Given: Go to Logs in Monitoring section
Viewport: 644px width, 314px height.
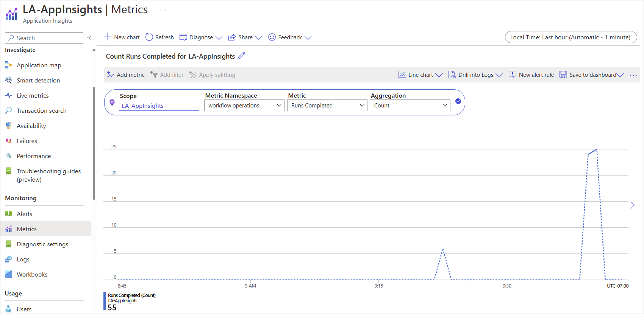Looking at the screenshot, I should [23, 260].
